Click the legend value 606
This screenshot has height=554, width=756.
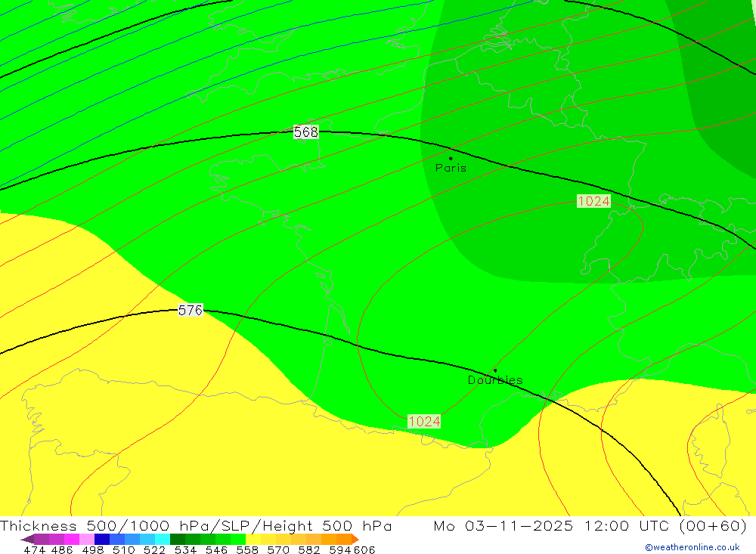pos(364,550)
